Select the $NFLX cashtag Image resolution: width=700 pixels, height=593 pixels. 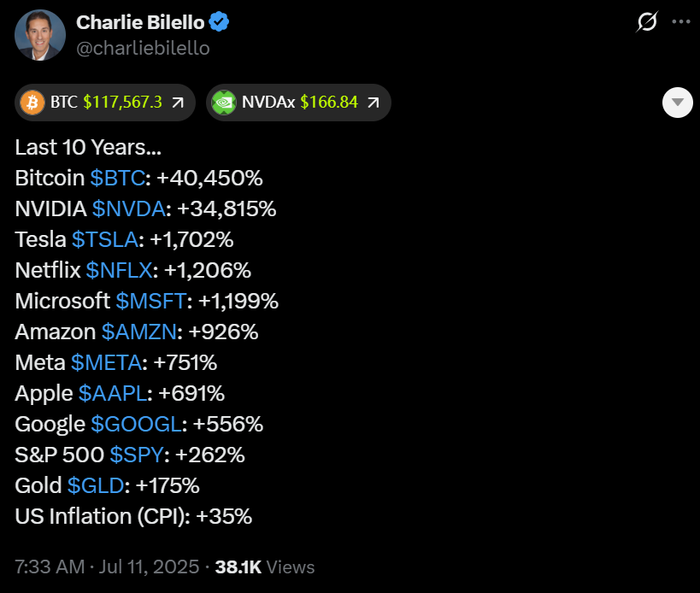pyautogui.click(x=119, y=271)
